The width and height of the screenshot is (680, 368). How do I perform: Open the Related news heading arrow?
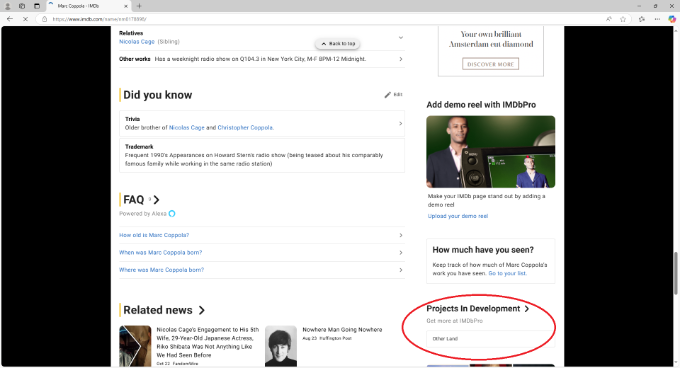point(202,310)
